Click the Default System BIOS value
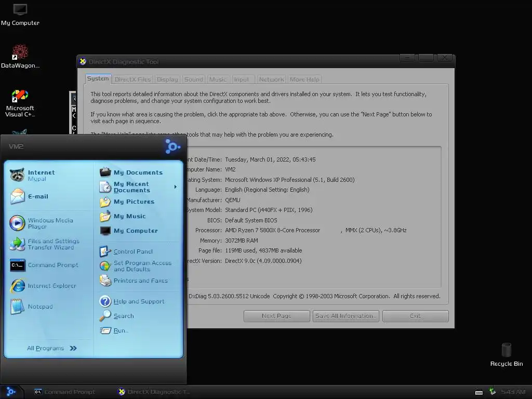Screen dimensions: 532x399 [251, 220]
